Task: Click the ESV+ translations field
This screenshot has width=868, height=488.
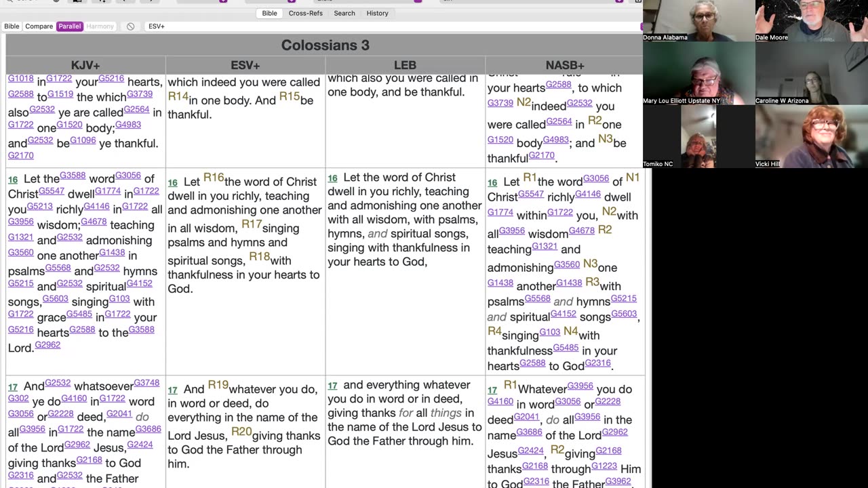Action: [393, 26]
